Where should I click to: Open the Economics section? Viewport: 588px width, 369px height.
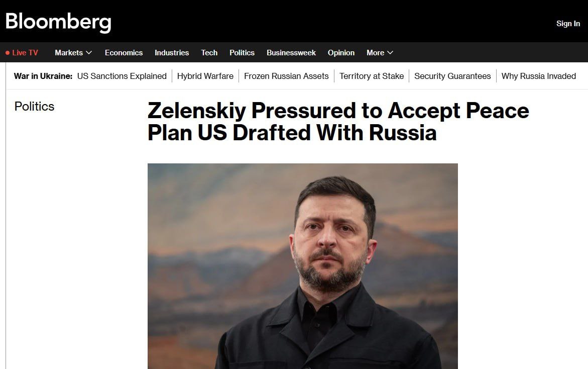coord(124,53)
